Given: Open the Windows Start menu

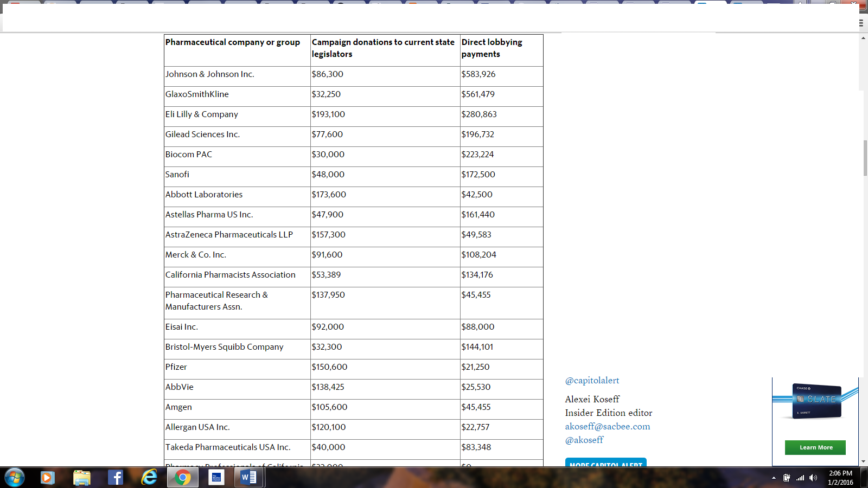Looking at the screenshot, I should point(15,478).
